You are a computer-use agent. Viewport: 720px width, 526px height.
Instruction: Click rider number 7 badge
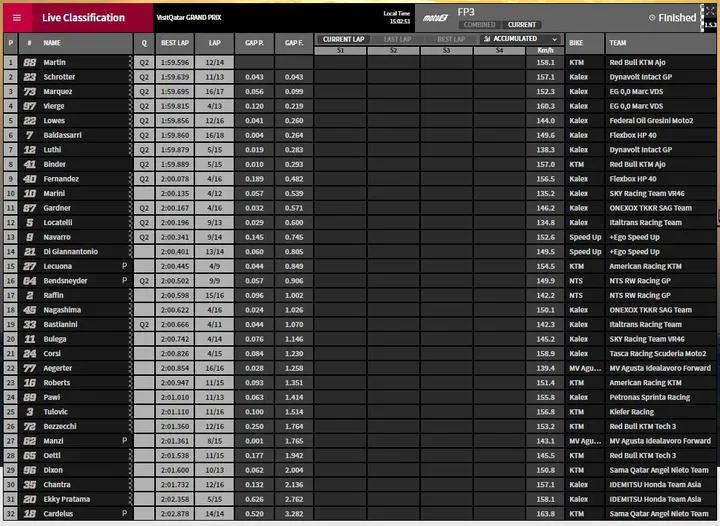click(x=30, y=135)
